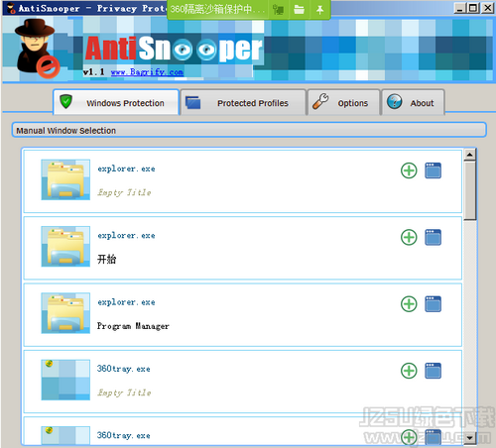Add first explorer.exe Empty Title window with plus icon
The image size is (496, 448).
tap(409, 170)
